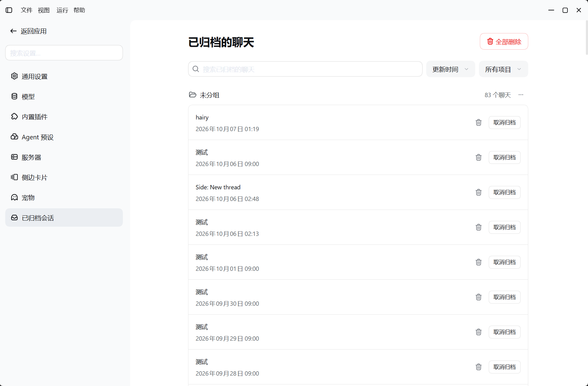Open the 运行 menu
The width and height of the screenshot is (588, 386).
tap(62, 10)
